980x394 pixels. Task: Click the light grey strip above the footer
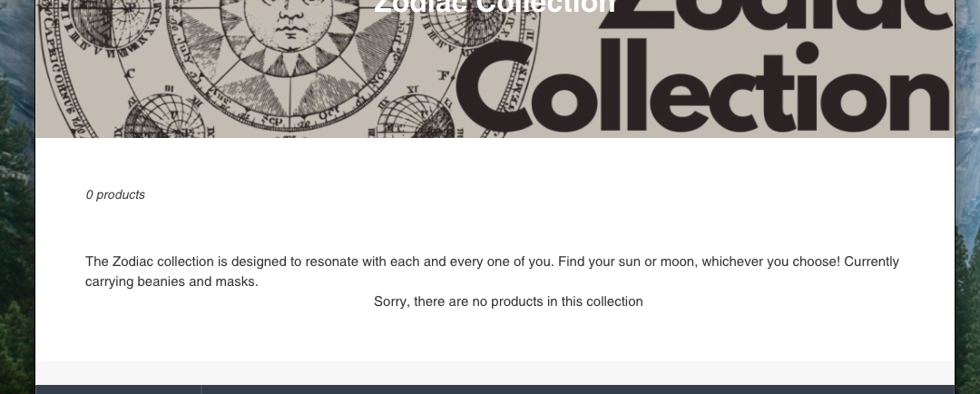(x=495, y=373)
